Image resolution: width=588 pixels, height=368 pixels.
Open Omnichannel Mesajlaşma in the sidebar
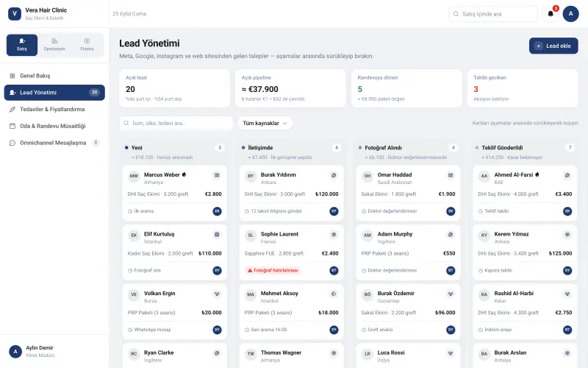(x=54, y=143)
